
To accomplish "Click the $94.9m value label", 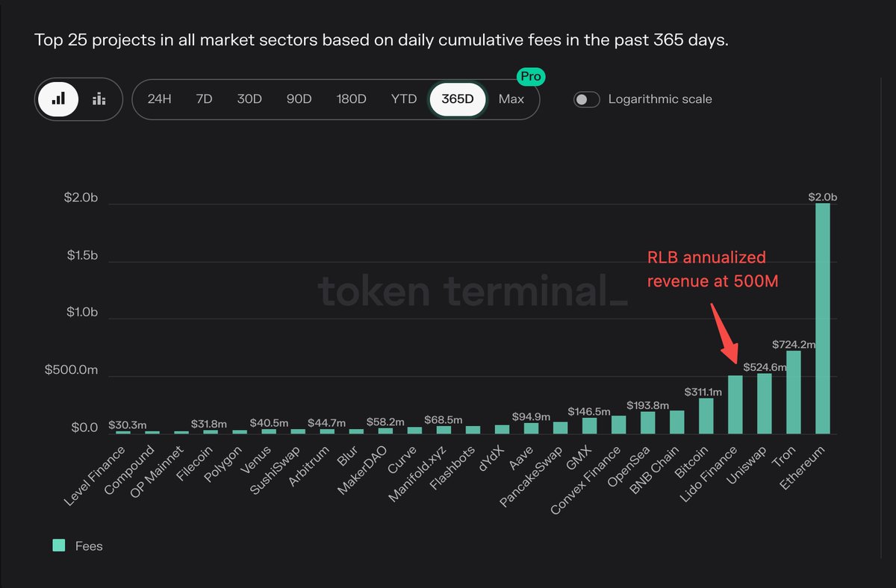I will coord(532,416).
